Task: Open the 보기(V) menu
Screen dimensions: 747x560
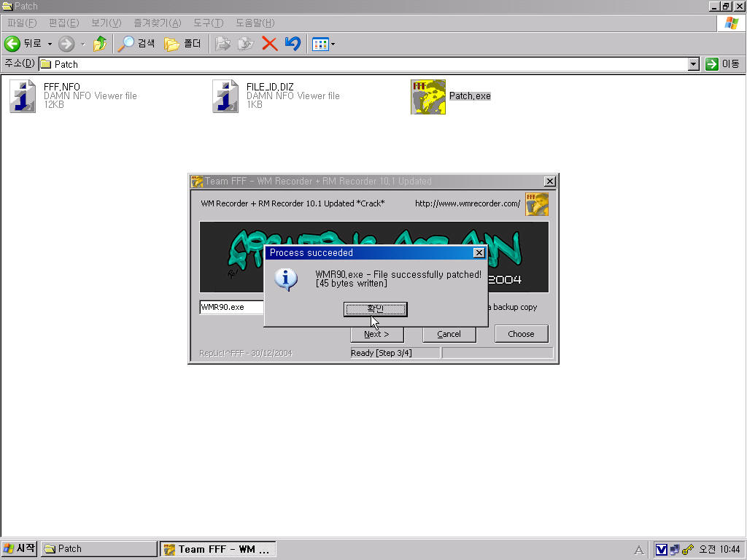Action: coord(107,23)
